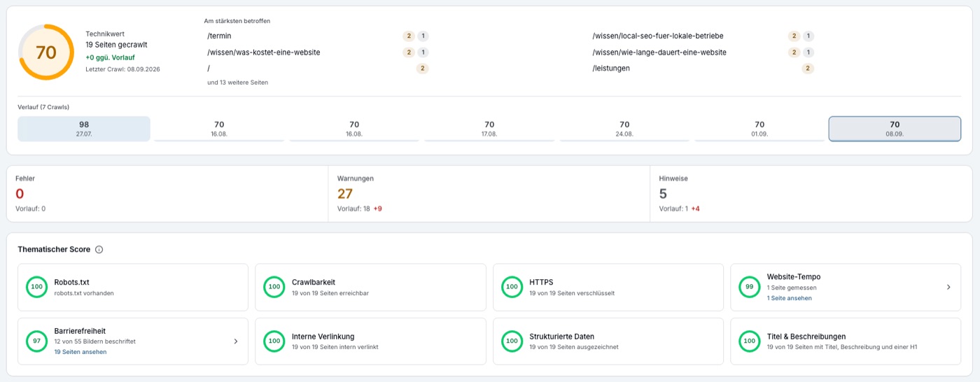Select the 27.07. crawl with score 98

coord(84,129)
